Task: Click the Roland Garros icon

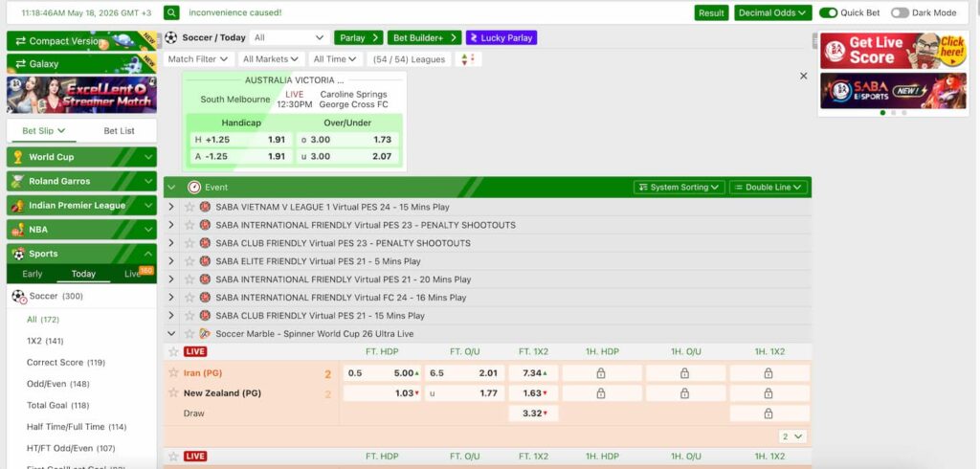Action: [18, 181]
